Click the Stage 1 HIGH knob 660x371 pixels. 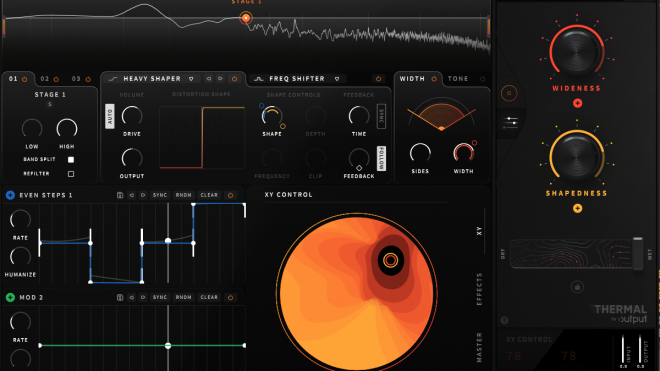pyautogui.click(x=67, y=129)
